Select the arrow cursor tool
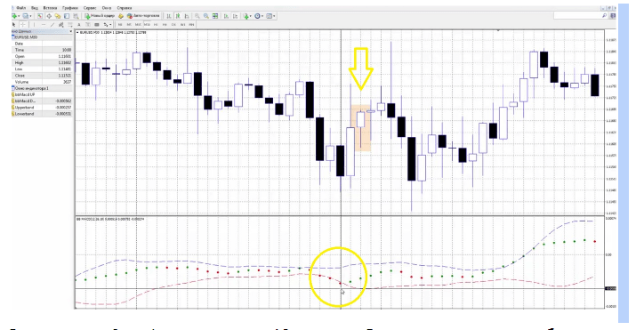The image size is (644, 330). [x=13, y=24]
